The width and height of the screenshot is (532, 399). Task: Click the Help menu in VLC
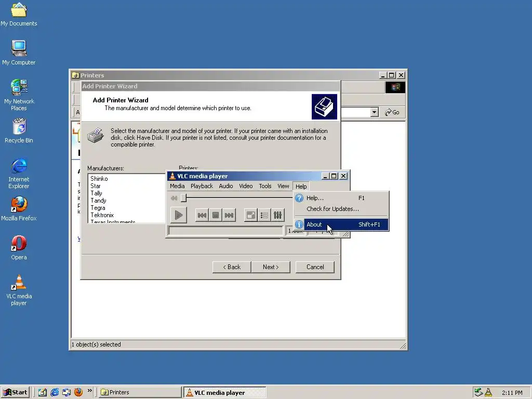coord(301,187)
